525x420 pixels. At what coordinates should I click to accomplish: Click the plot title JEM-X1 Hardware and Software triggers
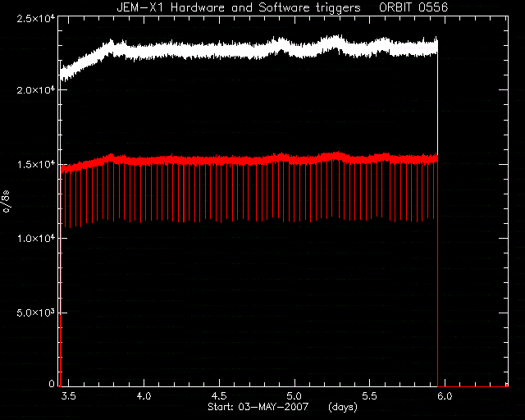pos(239,7)
